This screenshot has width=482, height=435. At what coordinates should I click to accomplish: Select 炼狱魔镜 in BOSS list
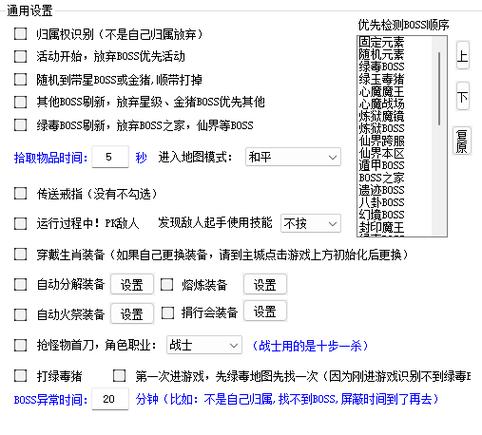coord(381,116)
